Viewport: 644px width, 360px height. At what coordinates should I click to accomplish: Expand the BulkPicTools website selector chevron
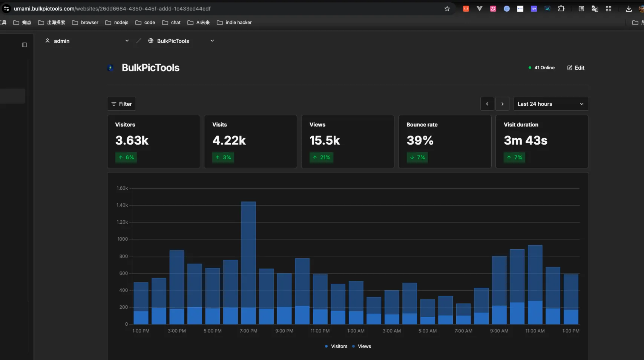pos(212,41)
